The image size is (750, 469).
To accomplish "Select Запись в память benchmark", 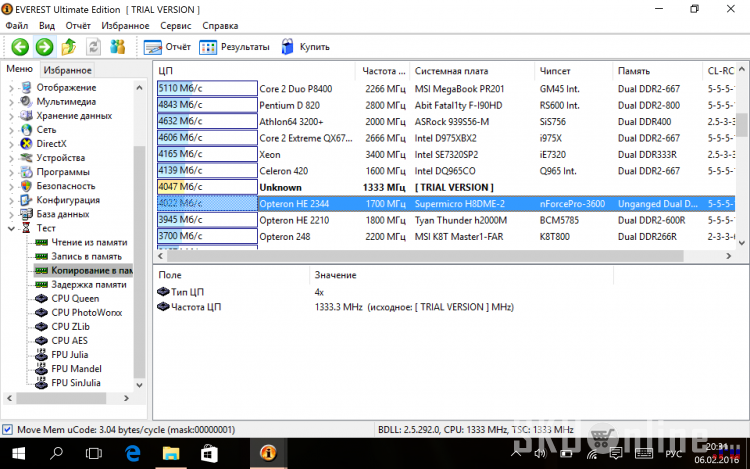I will point(86,257).
